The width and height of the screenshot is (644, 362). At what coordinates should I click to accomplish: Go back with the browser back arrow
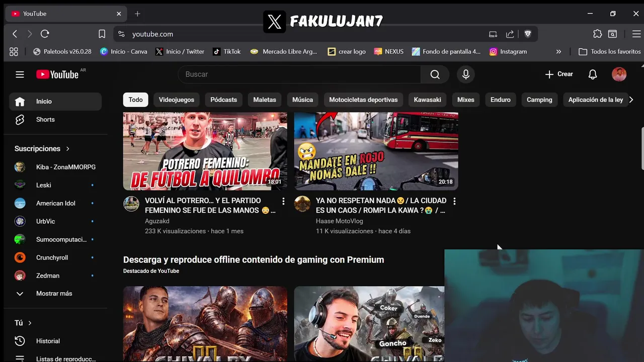point(15,34)
